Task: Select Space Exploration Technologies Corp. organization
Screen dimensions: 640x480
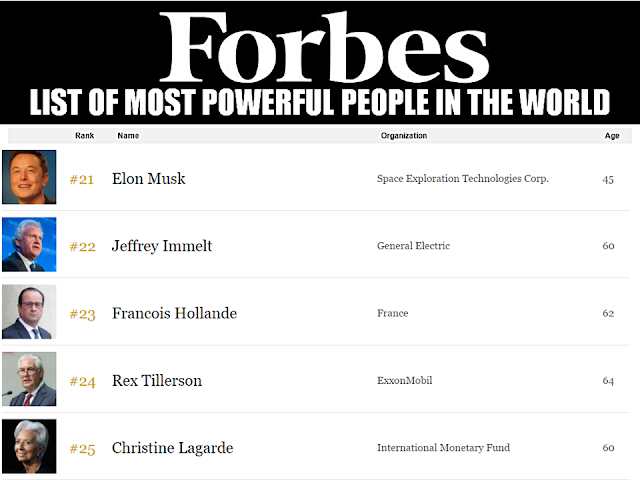Action: pos(463,179)
